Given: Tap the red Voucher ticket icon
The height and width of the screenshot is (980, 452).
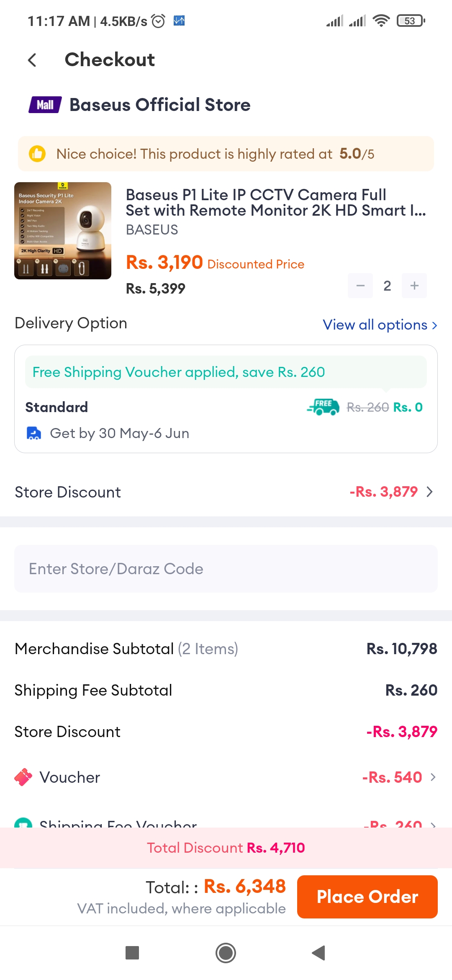Looking at the screenshot, I should pos(23,777).
